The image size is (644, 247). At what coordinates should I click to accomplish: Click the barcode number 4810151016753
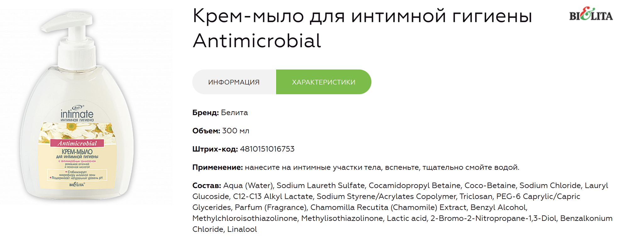[267, 149]
